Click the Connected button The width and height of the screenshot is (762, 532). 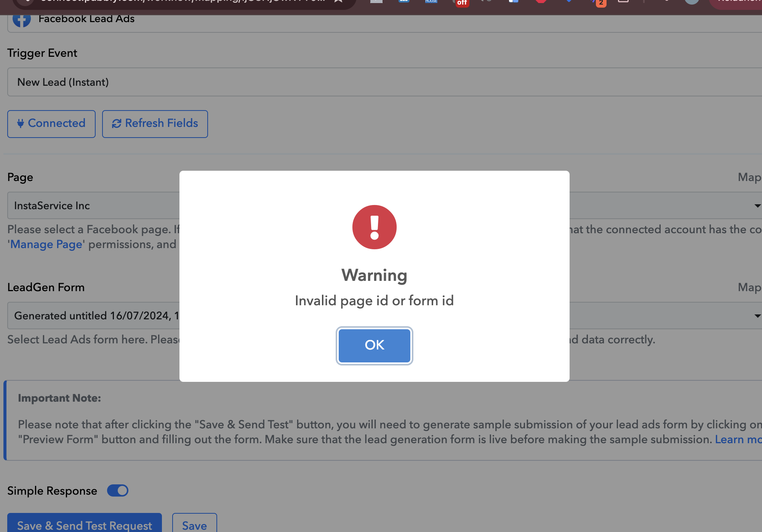51,124
